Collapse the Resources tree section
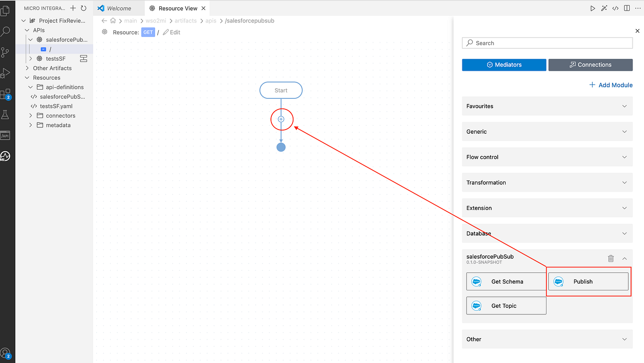644x363 pixels. click(x=27, y=78)
